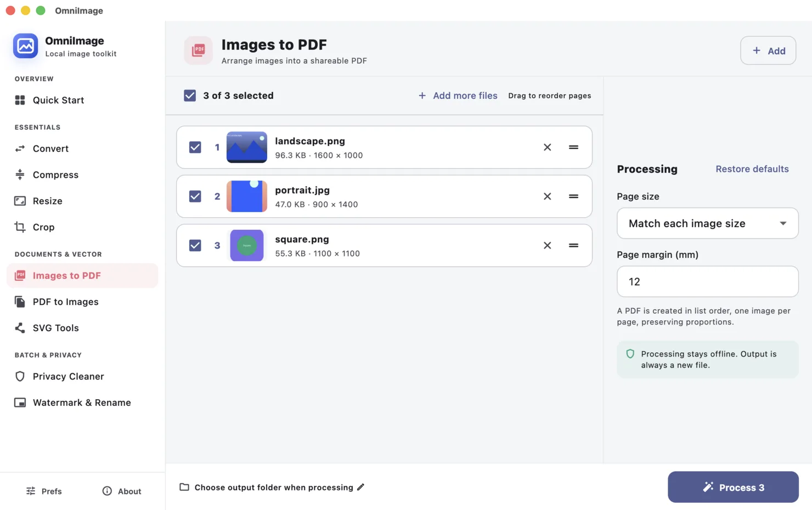
Task: Select Resize in the sidebar
Action: [82, 201]
